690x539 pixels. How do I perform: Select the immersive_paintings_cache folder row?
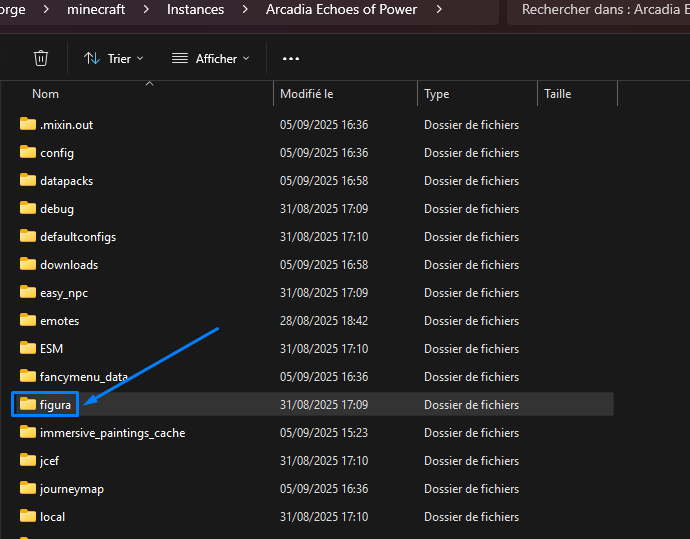click(112, 433)
